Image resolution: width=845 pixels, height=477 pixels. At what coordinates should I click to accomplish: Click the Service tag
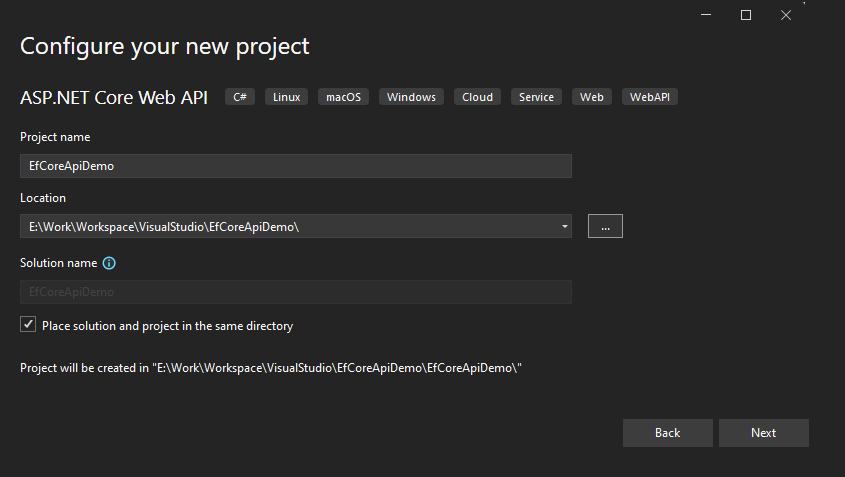pyautogui.click(x=536, y=97)
